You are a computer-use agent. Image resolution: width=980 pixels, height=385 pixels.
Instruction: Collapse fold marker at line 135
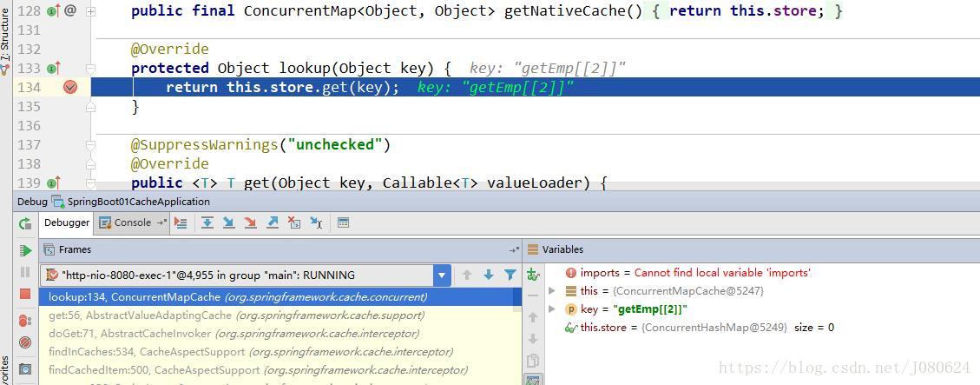[x=90, y=107]
